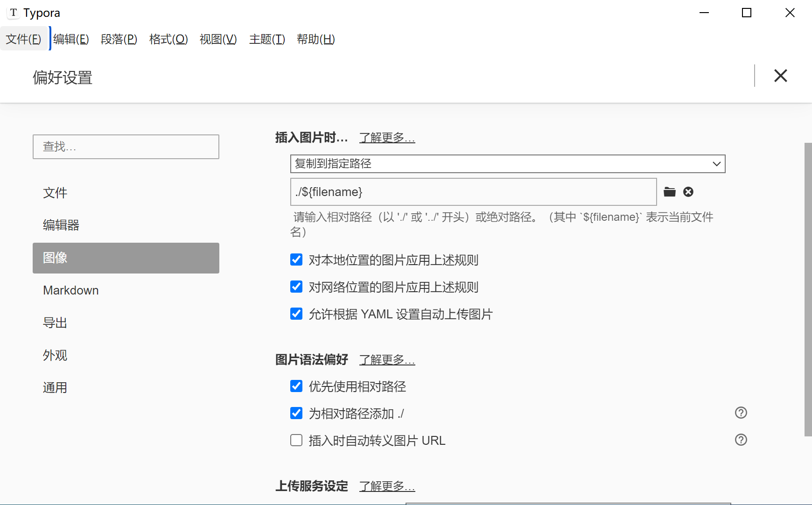Click the folder browse icon beside path field
812x505 pixels.
pyautogui.click(x=670, y=192)
